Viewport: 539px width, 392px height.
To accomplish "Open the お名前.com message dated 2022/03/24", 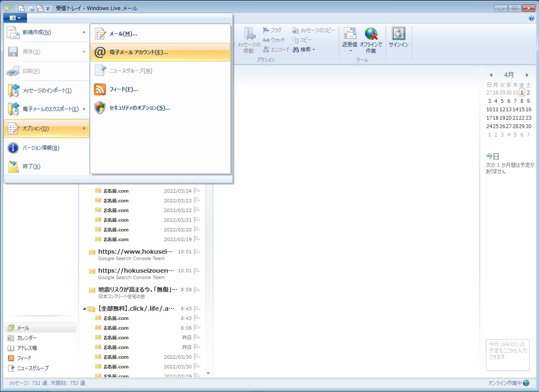I will tap(146, 191).
